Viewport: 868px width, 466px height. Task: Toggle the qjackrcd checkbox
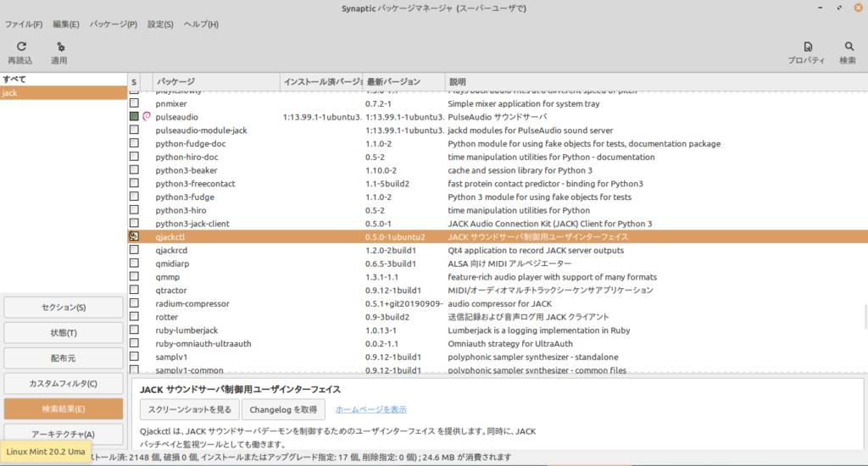pyautogui.click(x=134, y=250)
